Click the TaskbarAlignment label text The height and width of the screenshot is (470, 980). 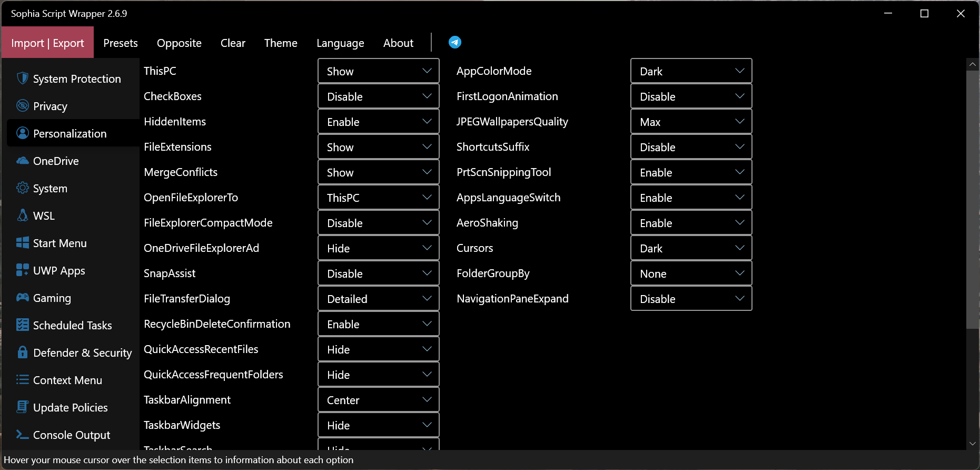click(x=187, y=399)
